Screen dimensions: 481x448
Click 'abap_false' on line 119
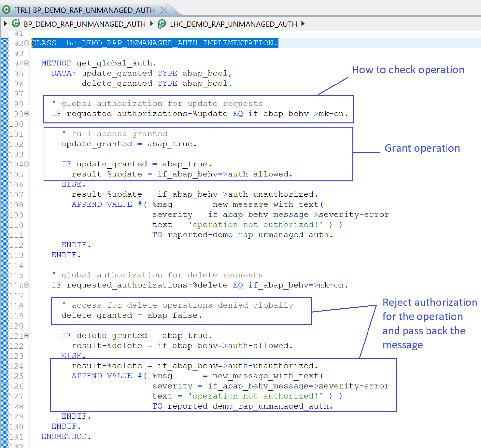172,316
